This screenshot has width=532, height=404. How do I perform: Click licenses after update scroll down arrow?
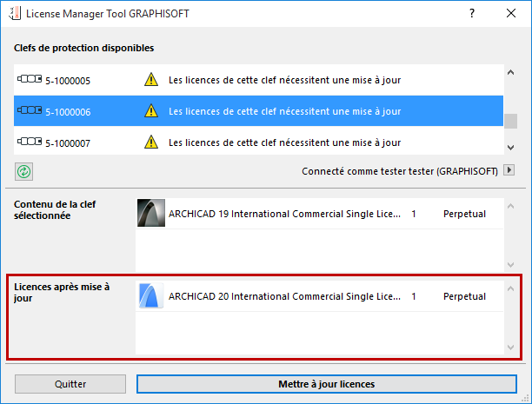(510, 348)
